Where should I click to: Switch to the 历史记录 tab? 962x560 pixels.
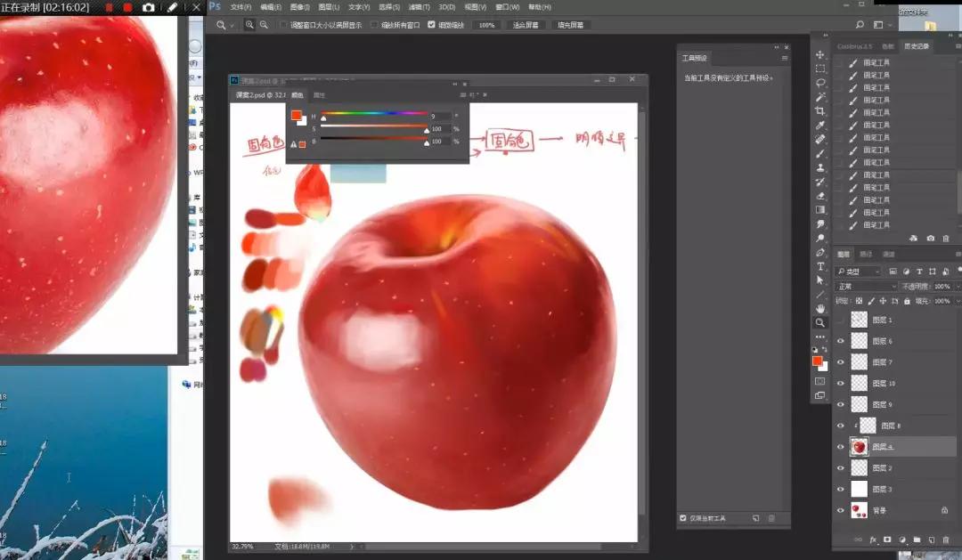917,45
